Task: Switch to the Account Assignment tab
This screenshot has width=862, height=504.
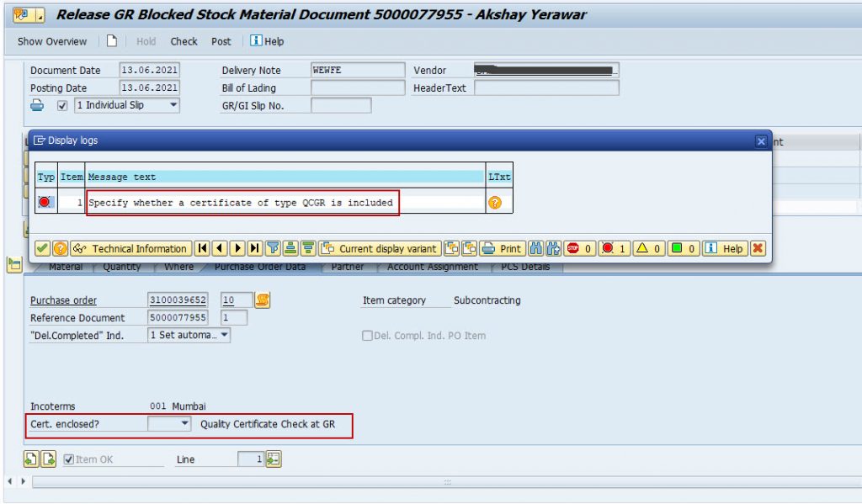Action: click(x=433, y=267)
